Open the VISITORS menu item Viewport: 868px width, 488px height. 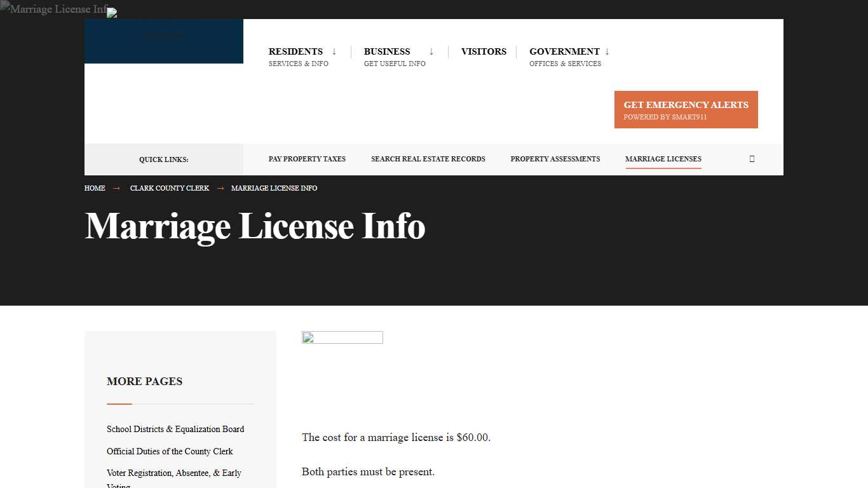point(484,51)
